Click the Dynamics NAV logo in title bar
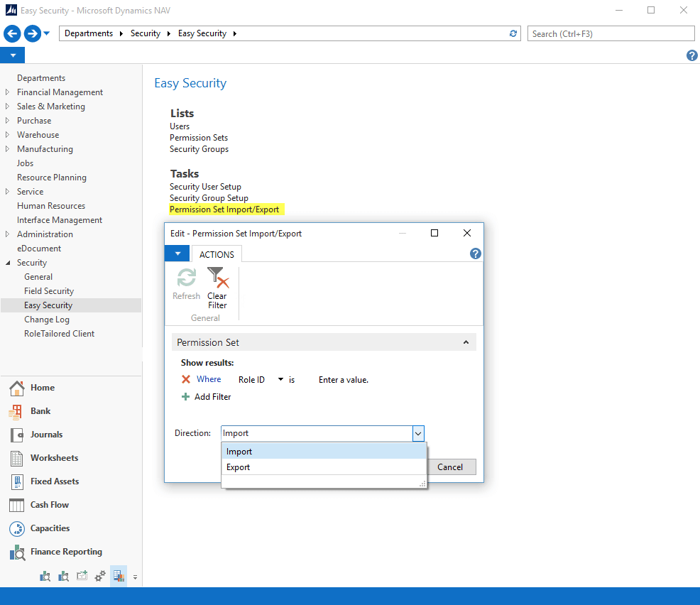This screenshot has width=700, height=605. (x=11, y=10)
